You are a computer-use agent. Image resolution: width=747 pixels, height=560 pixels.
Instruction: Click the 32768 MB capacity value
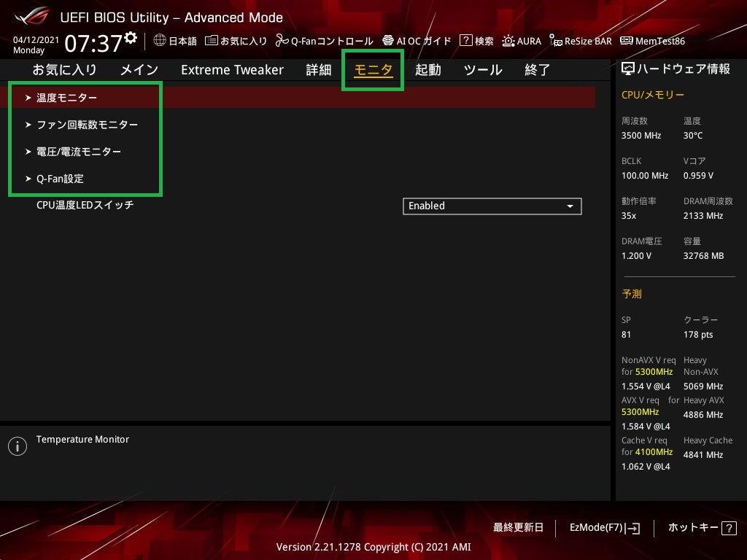tap(703, 256)
